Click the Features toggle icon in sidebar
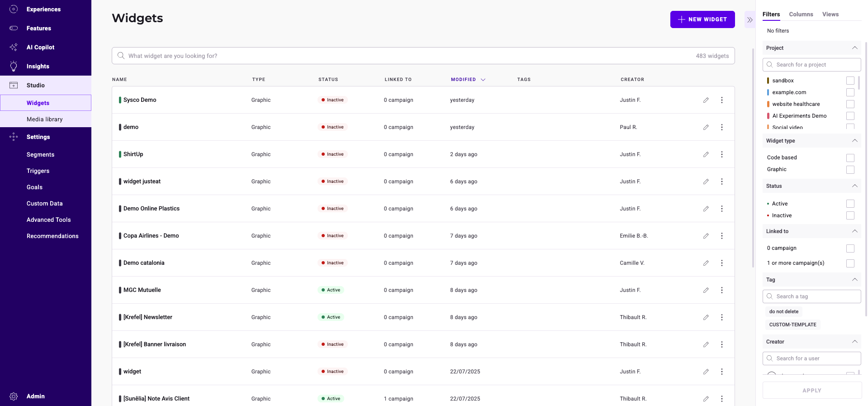This screenshot has height=406, width=868. point(14,28)
